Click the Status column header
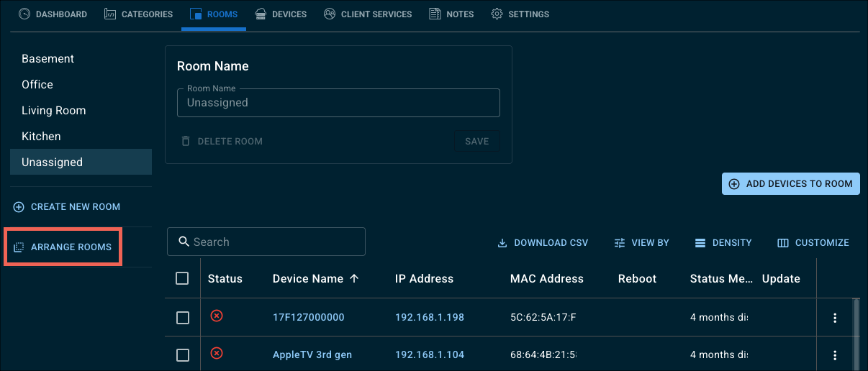Screen dimensions: 868x371 (x=225, y=279)
